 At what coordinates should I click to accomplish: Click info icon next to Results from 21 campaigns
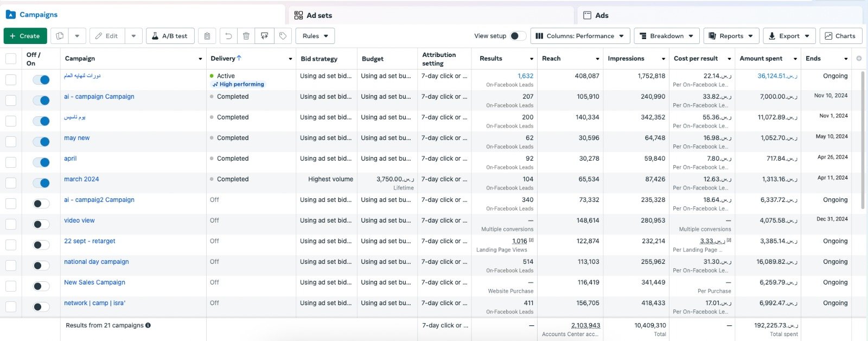[x=148, y=325]
